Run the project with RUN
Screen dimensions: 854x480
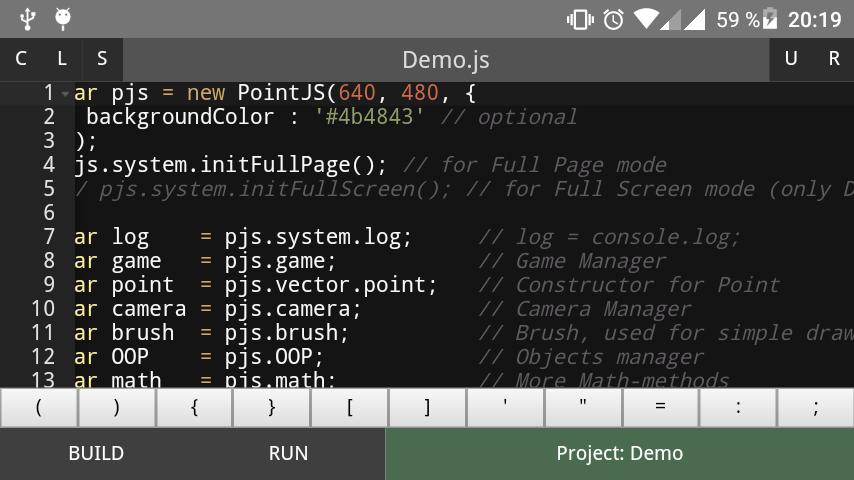[x=289, y=453]
